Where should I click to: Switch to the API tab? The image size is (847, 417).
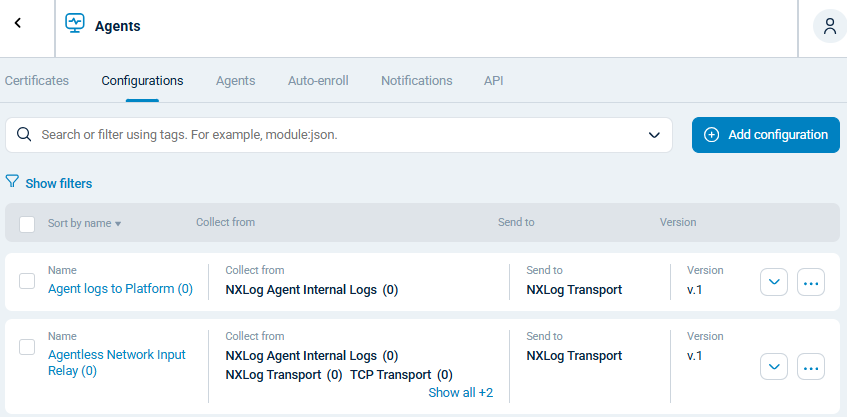pyautogui.click(x=494, y=80)
